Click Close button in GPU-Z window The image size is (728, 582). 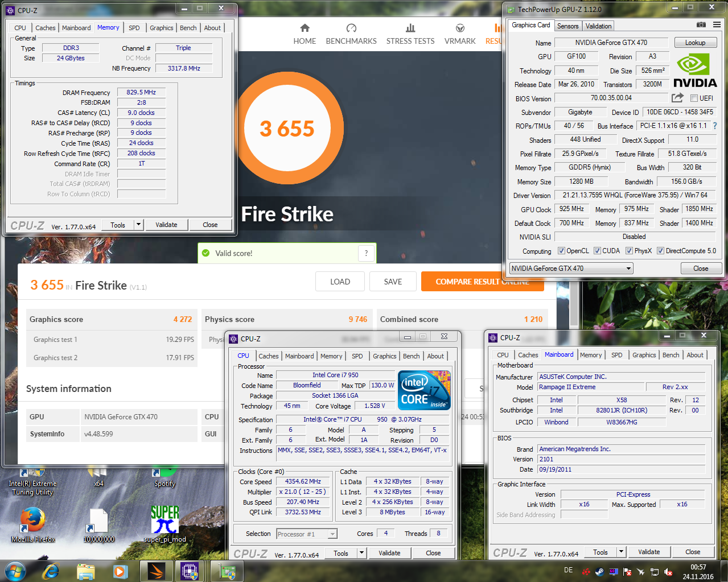(x=701, y=269)
